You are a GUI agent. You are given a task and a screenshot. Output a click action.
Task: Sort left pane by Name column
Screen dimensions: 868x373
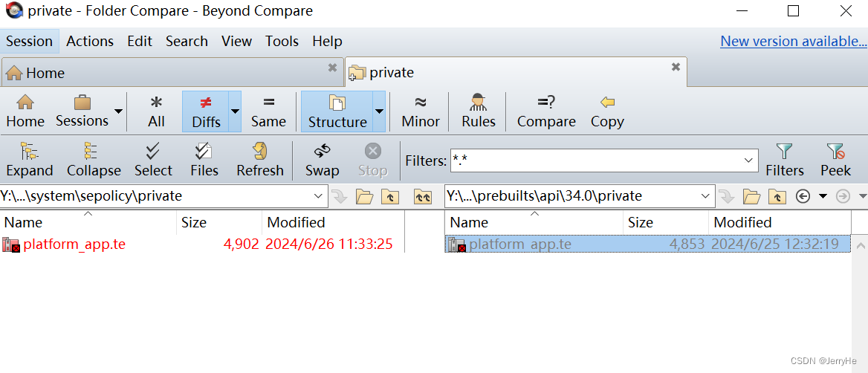88,222
